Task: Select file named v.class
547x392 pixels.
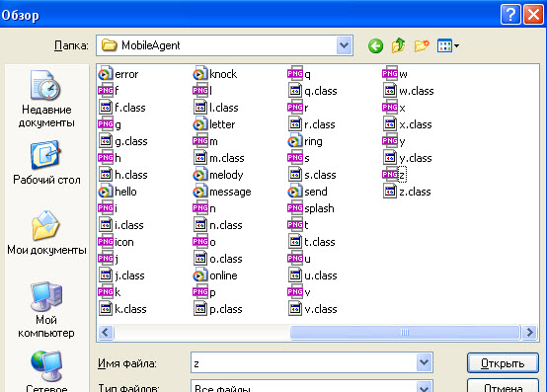Action: coord(313,309)
